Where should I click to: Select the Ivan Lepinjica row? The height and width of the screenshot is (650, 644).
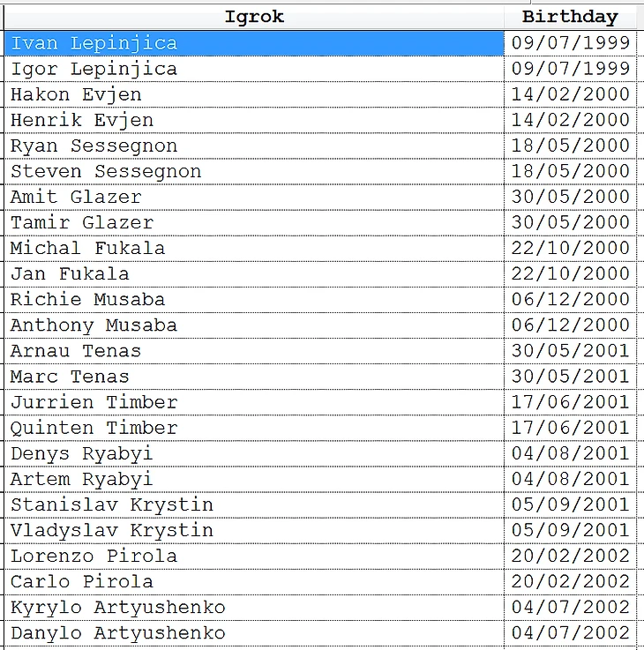pyautogui.click(x=94, y=43)
